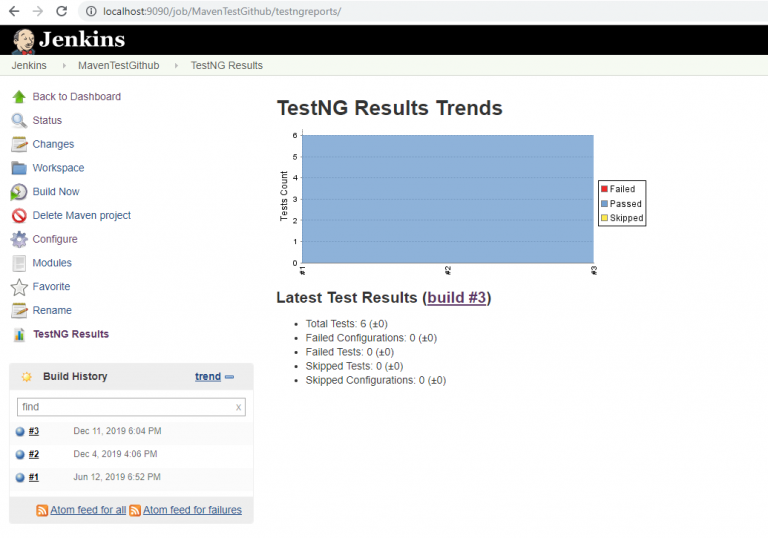
Task: Start a build with Build Now
Action: click(56, 192)
